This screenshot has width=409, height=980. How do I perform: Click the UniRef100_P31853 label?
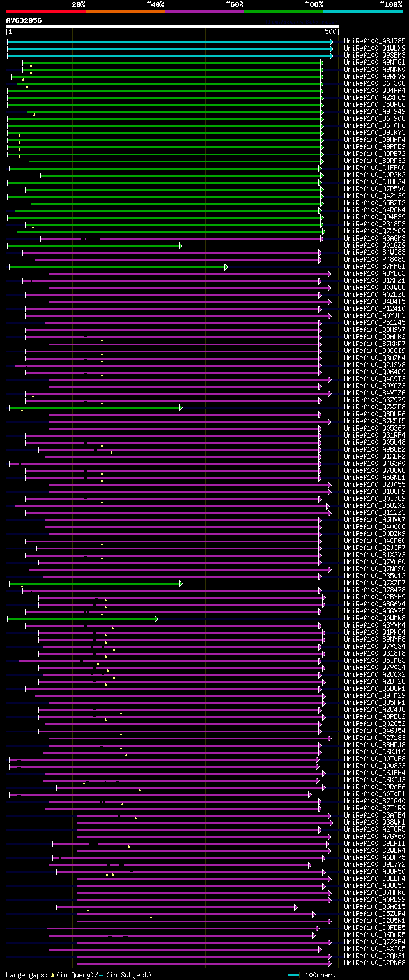tap(374, 225)
